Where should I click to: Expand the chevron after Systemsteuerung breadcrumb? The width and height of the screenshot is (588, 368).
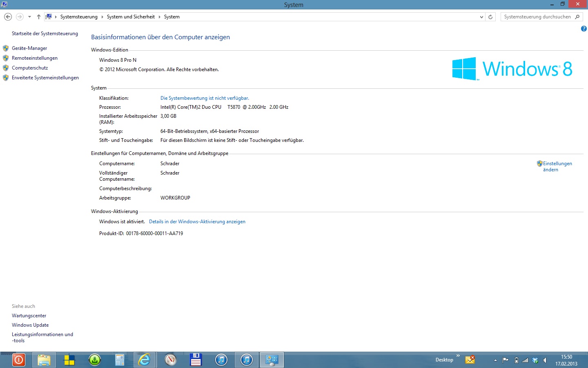tap(102, 17)
